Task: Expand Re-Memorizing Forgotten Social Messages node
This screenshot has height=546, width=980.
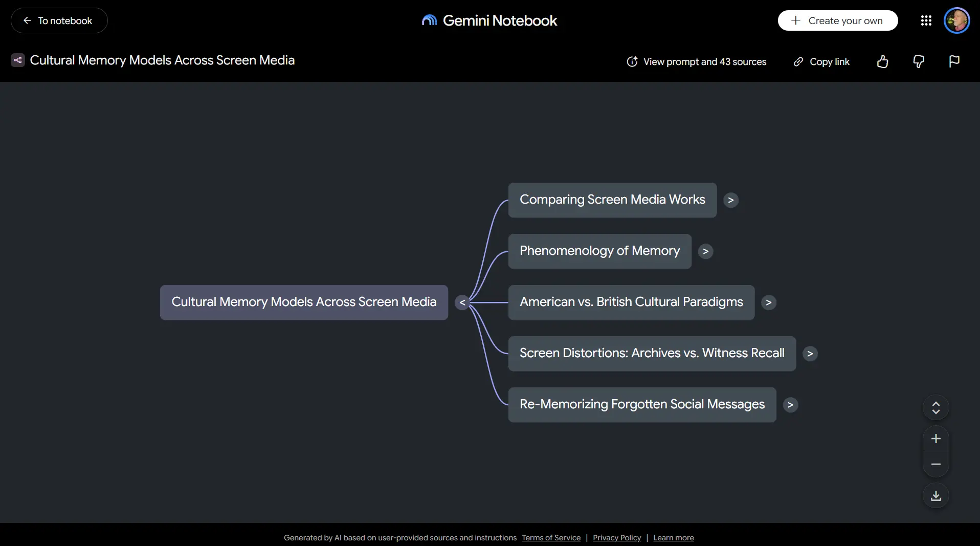Action: coord(790,405)
